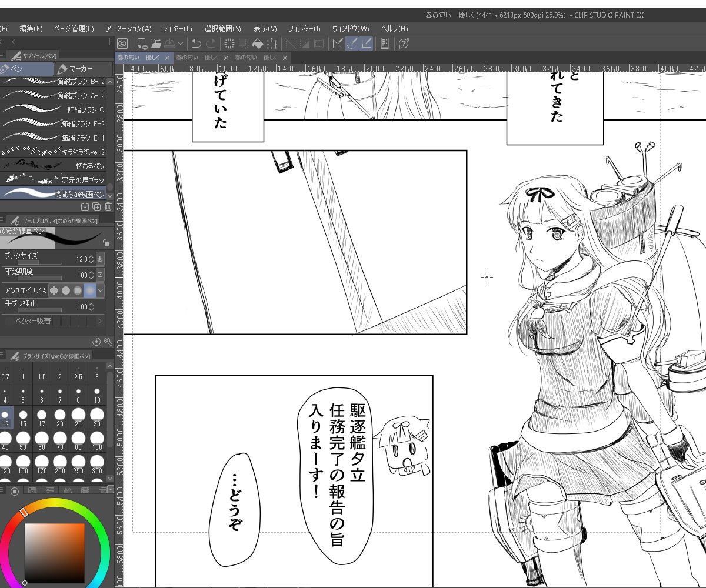
Task: Click the Redo arrow icon
Action: 211,43
